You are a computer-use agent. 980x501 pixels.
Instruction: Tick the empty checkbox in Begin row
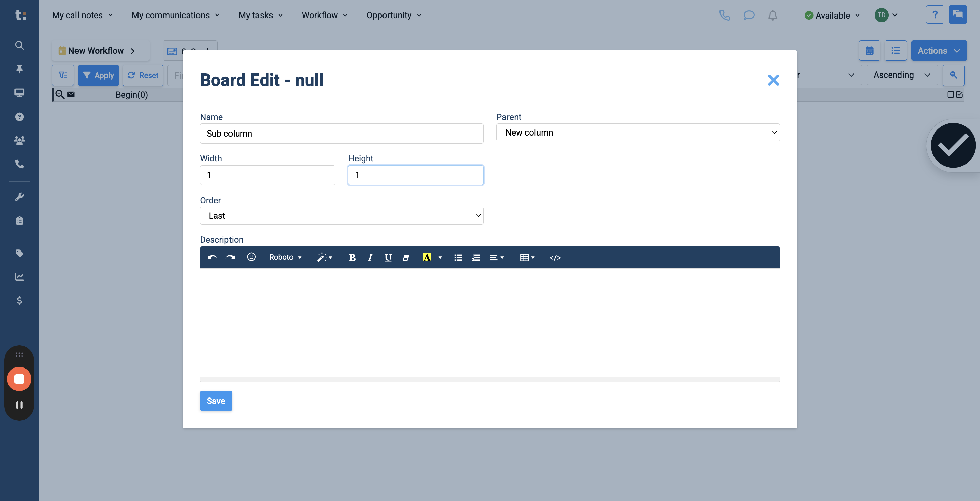point(950,95)
